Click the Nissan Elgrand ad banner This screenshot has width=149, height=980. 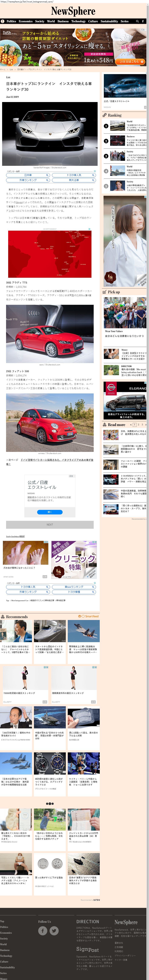click(x=125, y=401)
